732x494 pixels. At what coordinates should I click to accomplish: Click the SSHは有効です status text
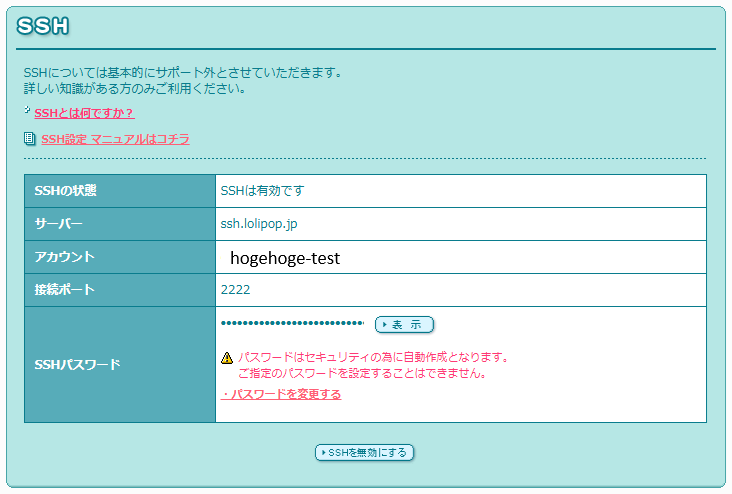click(x=262, y=191)
